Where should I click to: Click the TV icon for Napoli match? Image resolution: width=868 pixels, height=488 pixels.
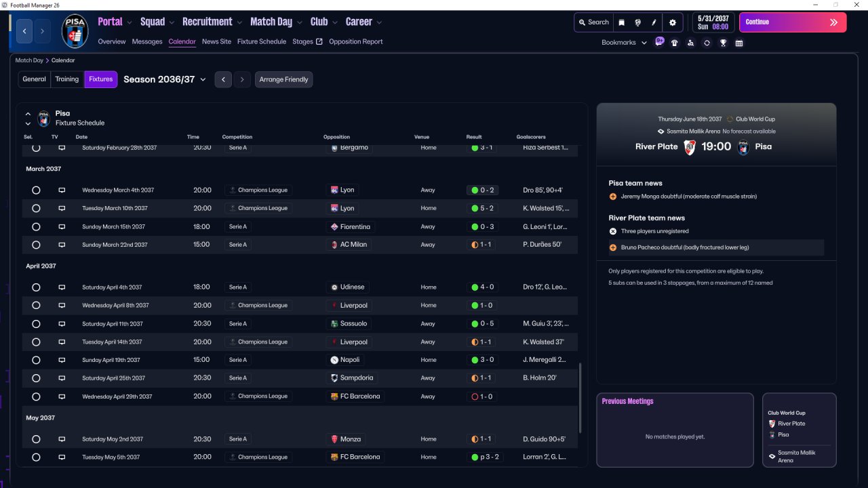[x=62, y=360]
